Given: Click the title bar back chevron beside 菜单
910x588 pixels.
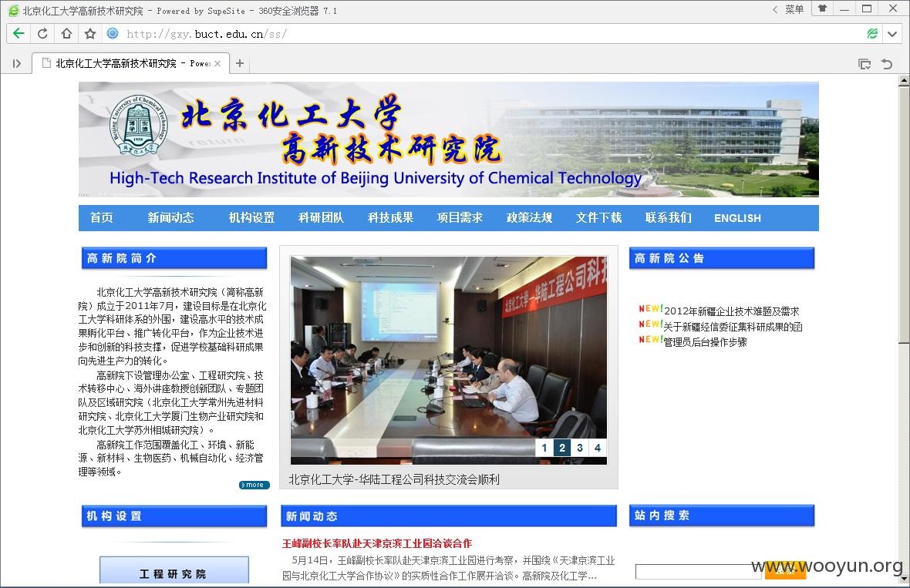Looking at the screenshot, I should [775, 9].
